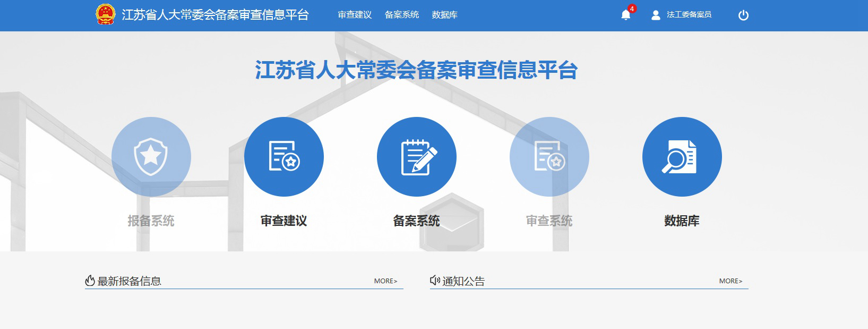
Task: Click the 备案系统 label under circle icon
Action: point(417,221)
